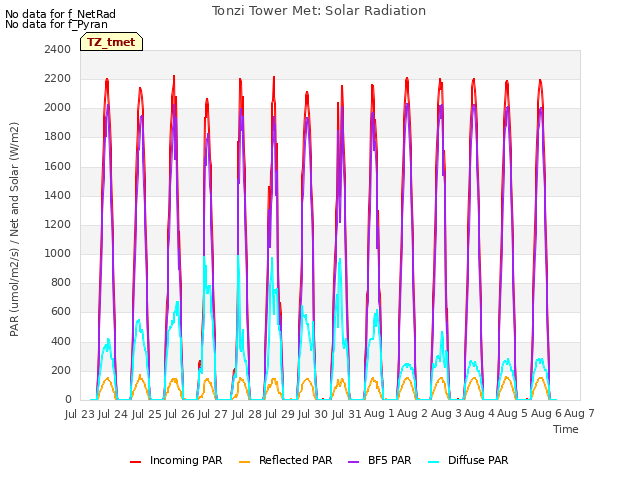Image resolution: width=640 pixels, height=480 pixels.
Task: Click the Jul 25 x-axis date label
Action: (x=146, y=414)
